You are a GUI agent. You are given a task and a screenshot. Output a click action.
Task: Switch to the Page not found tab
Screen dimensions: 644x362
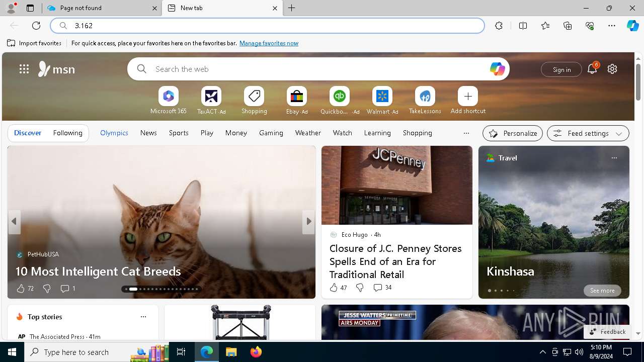tap(103, 8)
